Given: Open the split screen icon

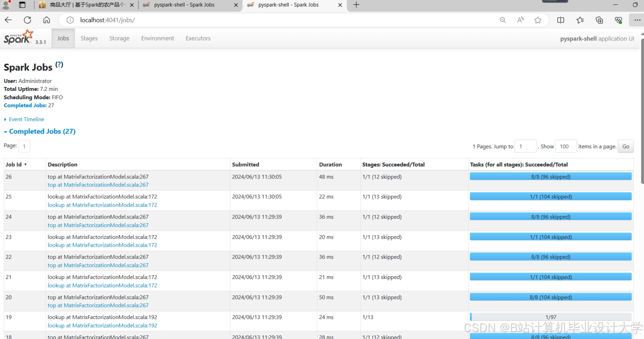Looking at the screenshot, I should pos(561,20).
